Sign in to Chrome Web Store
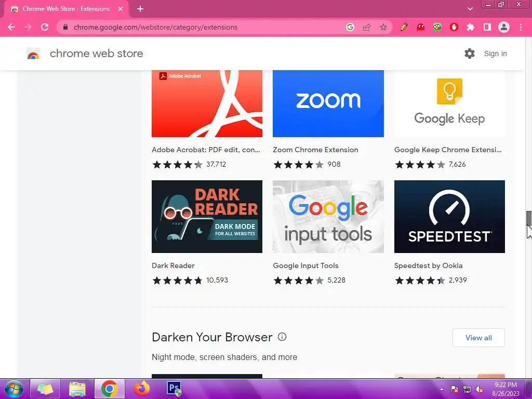 pyautogui.click(x=495, y=54)
